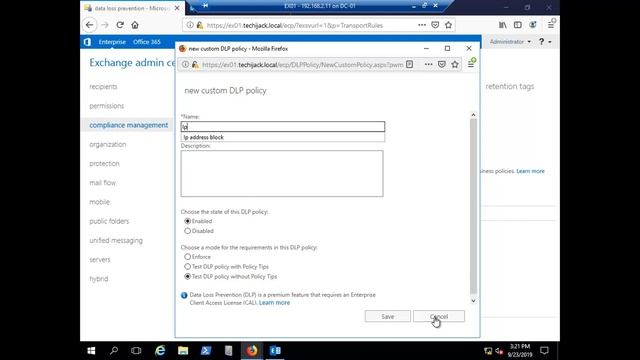The height and width of the screenshot is (360, 640).
Task: Expand the Administrator account dropdown
Action: 510,42
